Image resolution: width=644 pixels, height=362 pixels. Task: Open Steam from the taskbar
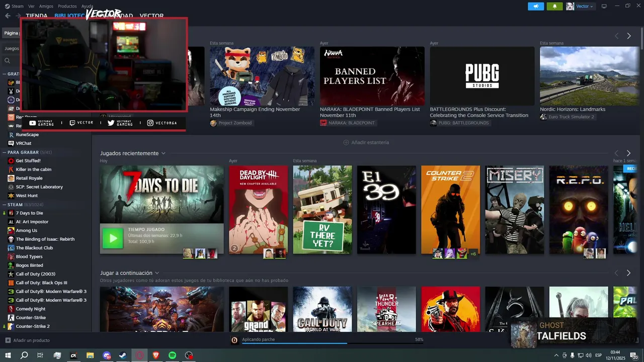(123, 355)
